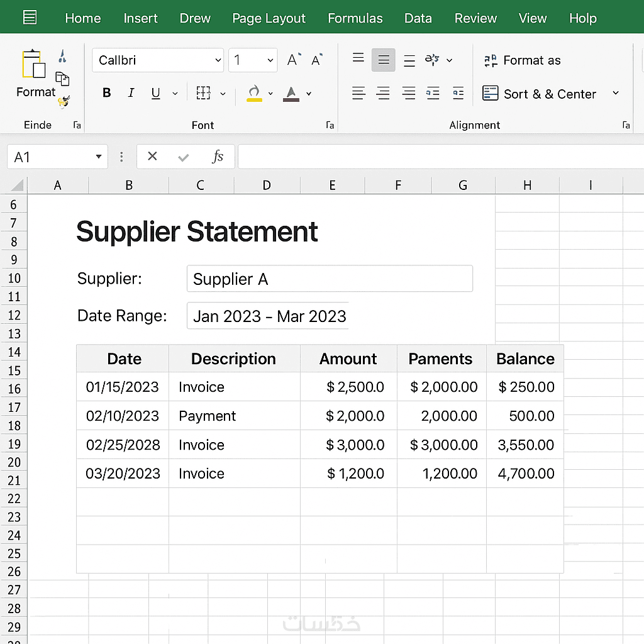Click Bottom Align icon

[x=409, y=61]
